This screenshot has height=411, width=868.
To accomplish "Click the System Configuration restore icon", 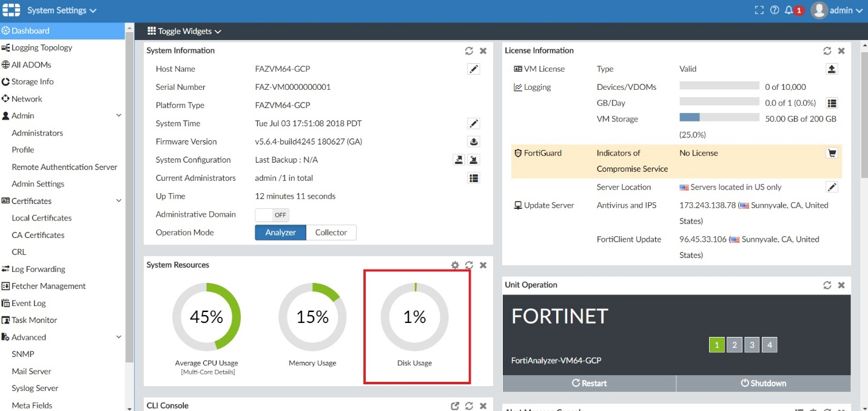I will [x=474, y=160].
